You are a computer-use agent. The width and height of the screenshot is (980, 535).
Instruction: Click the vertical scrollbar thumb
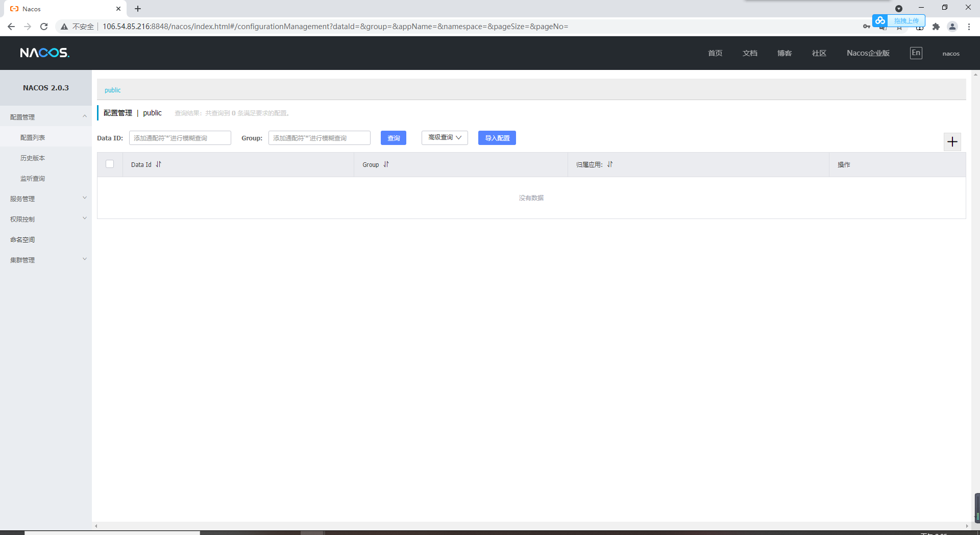[977, 508]
